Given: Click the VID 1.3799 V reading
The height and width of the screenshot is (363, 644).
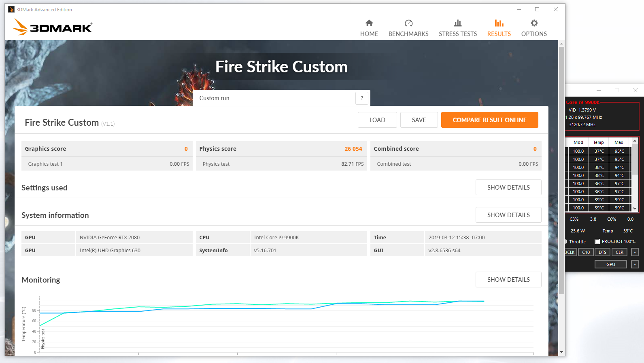Looking at the screenshot, I should click(x=582, y=110).
